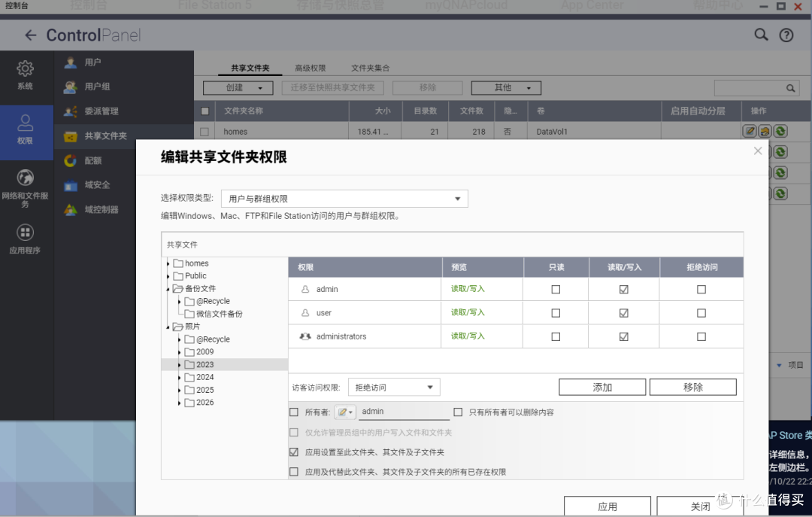Click the 关闭 button
The image size is (812, 517).
coord(700,506)
